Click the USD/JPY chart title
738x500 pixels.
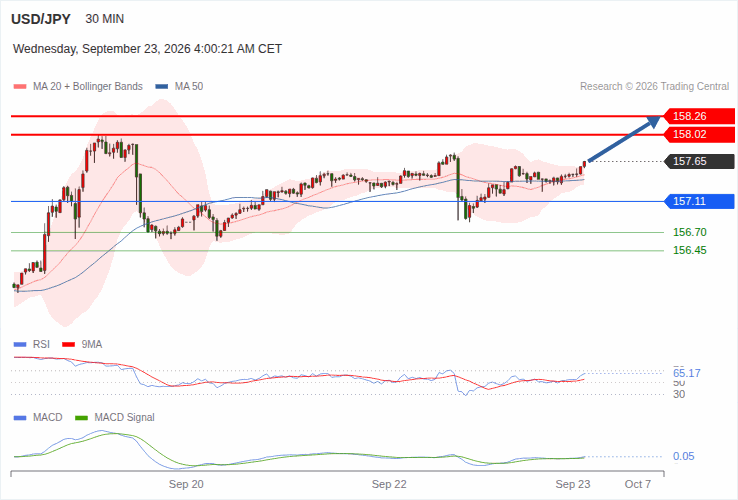click(41, 19)
